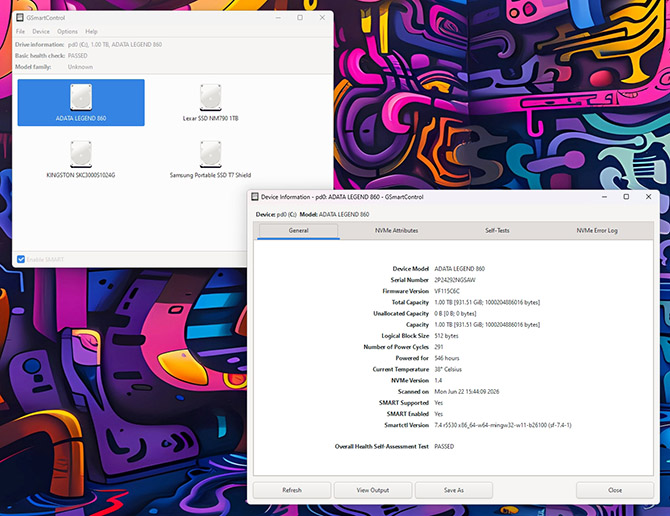Click the Total Capacity label
This screenshot has height=516, width=670.
click(410, 302)
